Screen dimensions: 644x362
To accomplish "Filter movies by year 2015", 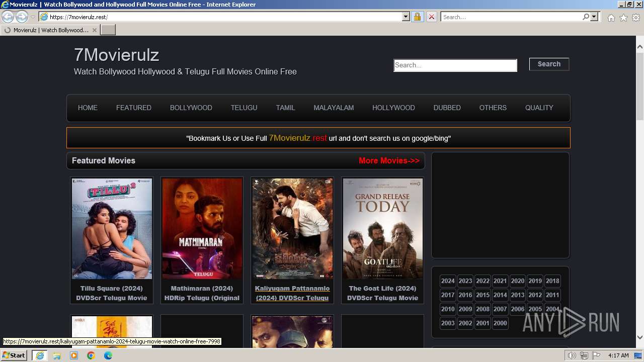I will [x=482, y=295].
